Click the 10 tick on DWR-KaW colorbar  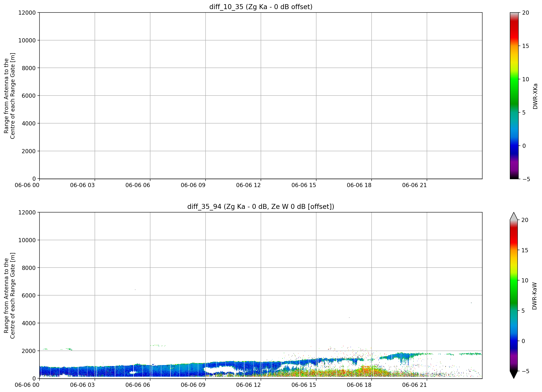[x=525, y=280]
